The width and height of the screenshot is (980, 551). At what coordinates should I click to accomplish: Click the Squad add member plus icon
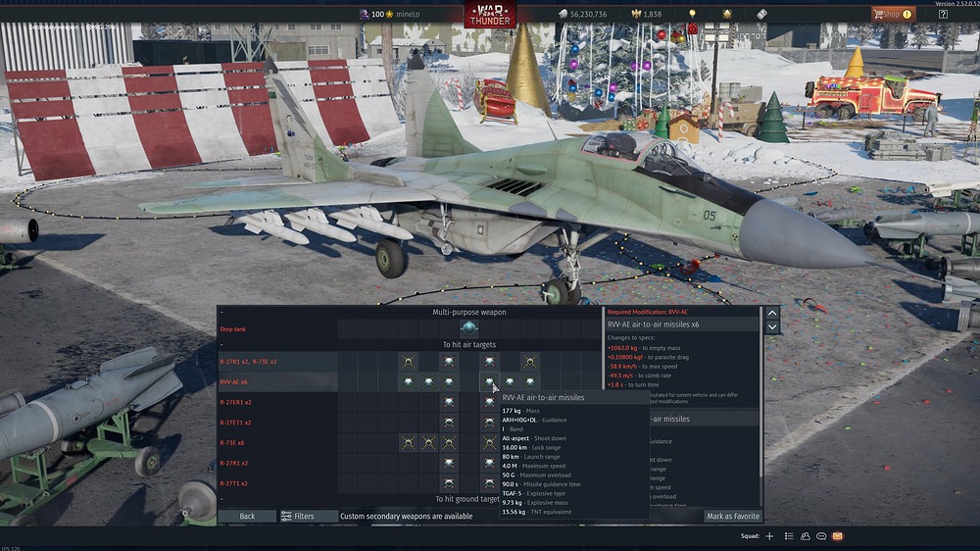click(769, 536)
